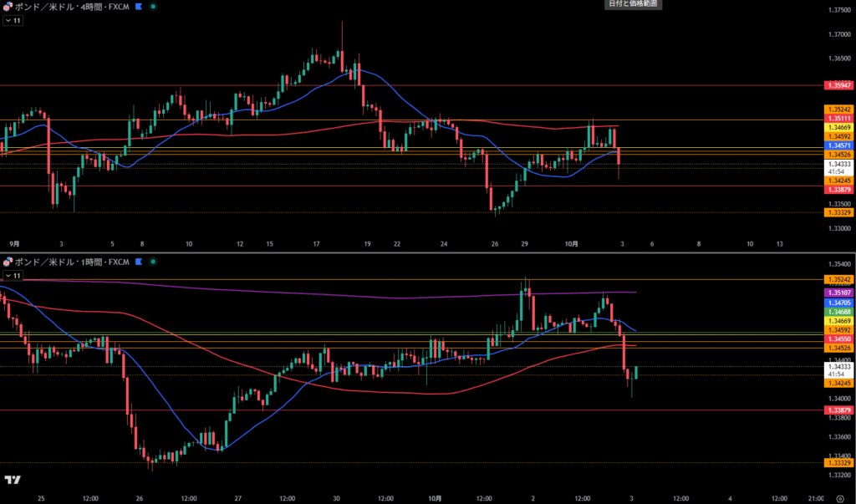The image size is (856, 504).
Task: Click the TradingView logo in the bottom-left corner
Action: click(x=12, y=480)
